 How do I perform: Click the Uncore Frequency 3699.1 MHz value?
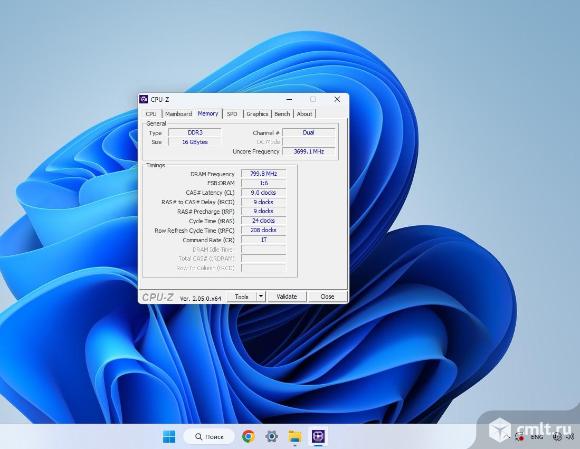pyautogui.click(x=309, y=152)
